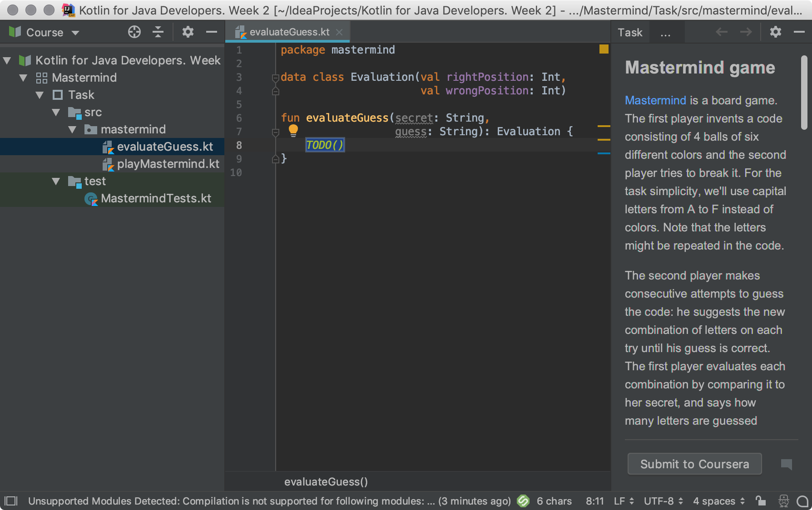Go to previous task arrow
This screenshot has width=812, height=510.
pyautogui.click(x=721, y=32)
